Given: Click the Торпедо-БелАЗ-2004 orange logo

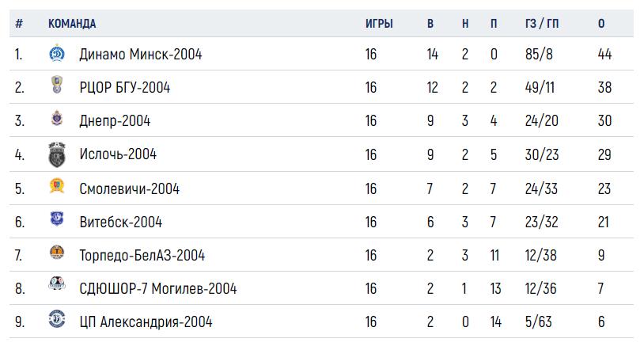Looking at the screenshot, I should (57, 252).
